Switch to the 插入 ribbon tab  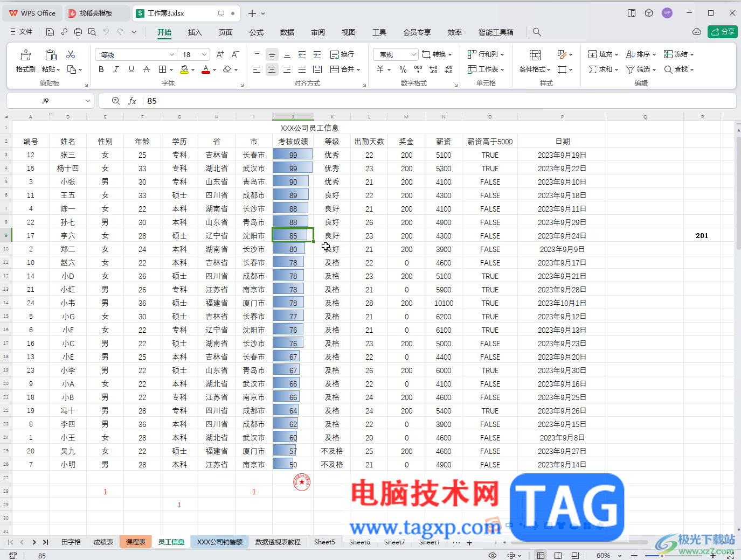pos(195,32)
